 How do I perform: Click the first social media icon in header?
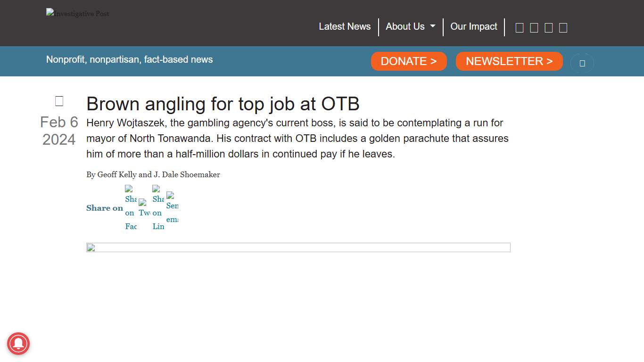[x=520, y=28]
